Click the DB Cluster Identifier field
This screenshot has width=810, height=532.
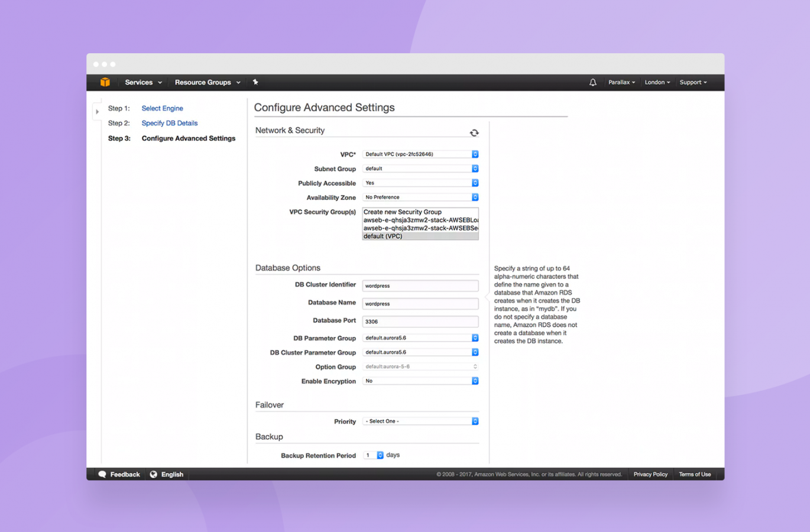(x=420, y=286)
